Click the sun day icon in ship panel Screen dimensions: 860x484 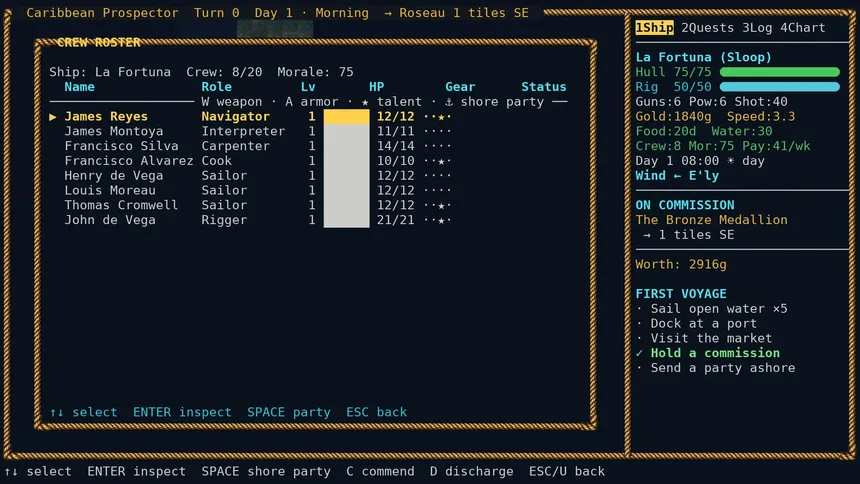point(731,161)
